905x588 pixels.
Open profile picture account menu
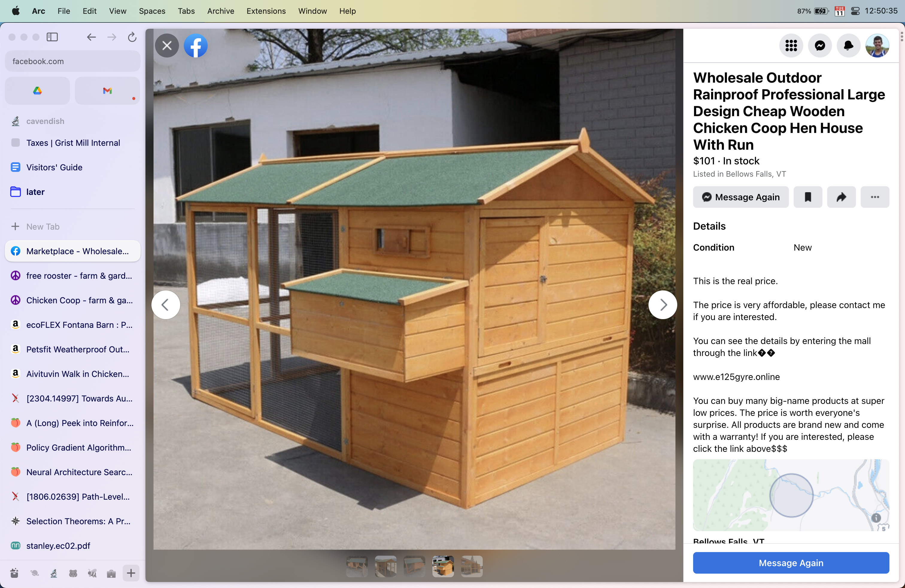tap(877, 46)
